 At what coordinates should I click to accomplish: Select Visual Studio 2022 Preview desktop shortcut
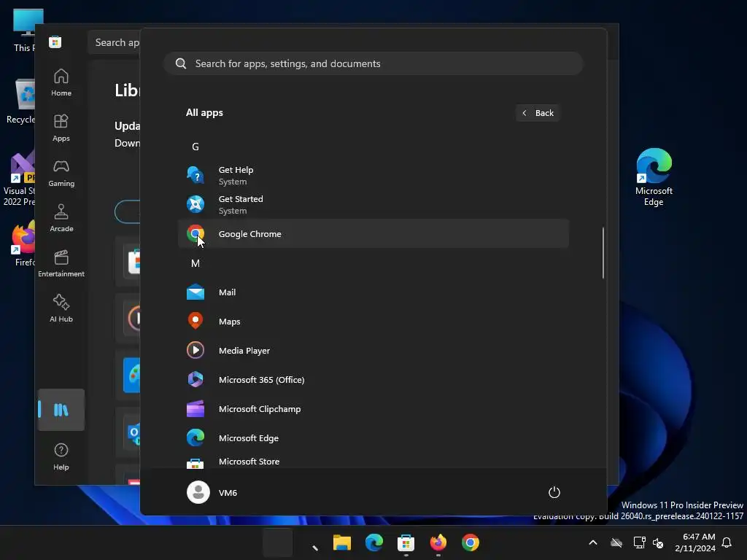coord(19,179)
